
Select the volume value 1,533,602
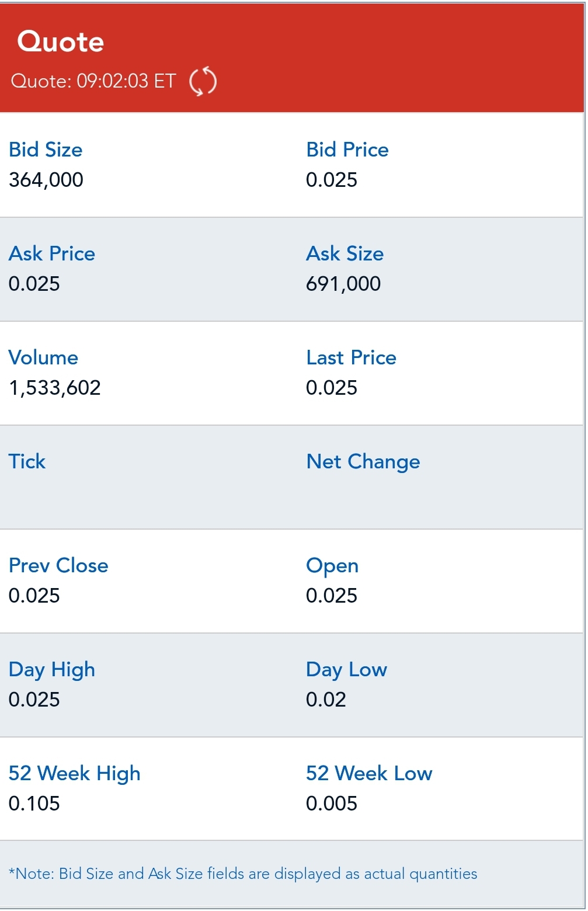[55, 388]
